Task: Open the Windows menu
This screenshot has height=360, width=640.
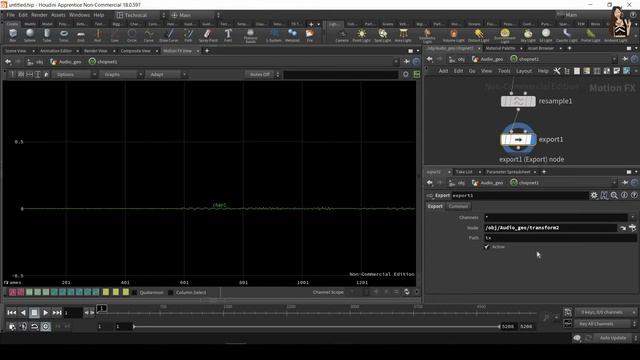Action: tap(79, 15)
